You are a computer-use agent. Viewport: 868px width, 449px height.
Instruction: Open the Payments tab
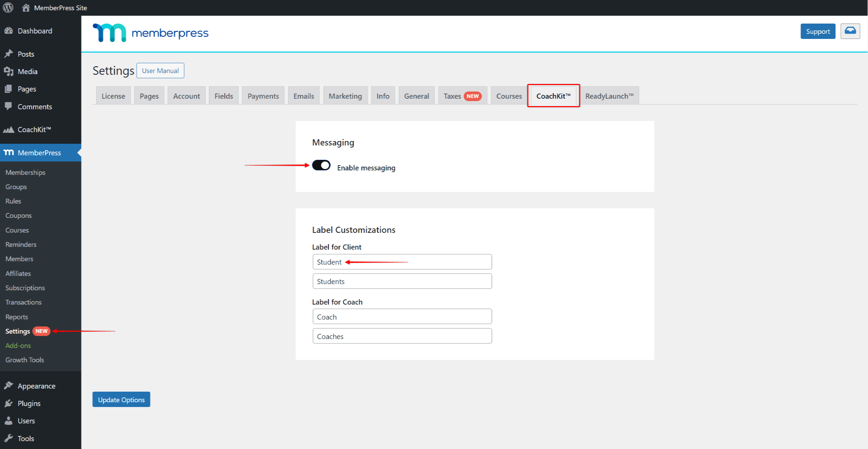263,96
